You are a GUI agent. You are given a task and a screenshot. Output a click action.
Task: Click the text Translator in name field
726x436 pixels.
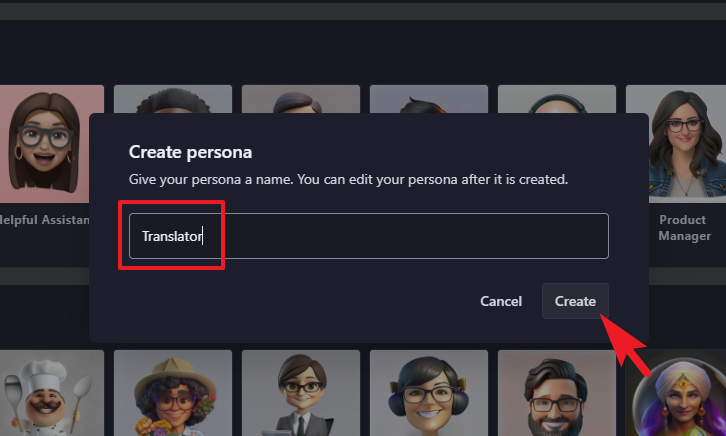(172, 236)
